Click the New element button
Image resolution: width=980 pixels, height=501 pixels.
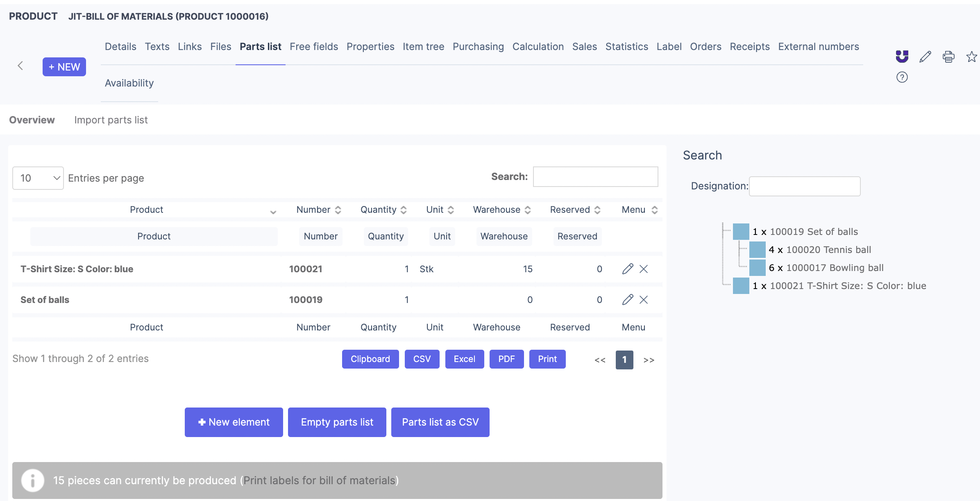[x=234, y=422]
